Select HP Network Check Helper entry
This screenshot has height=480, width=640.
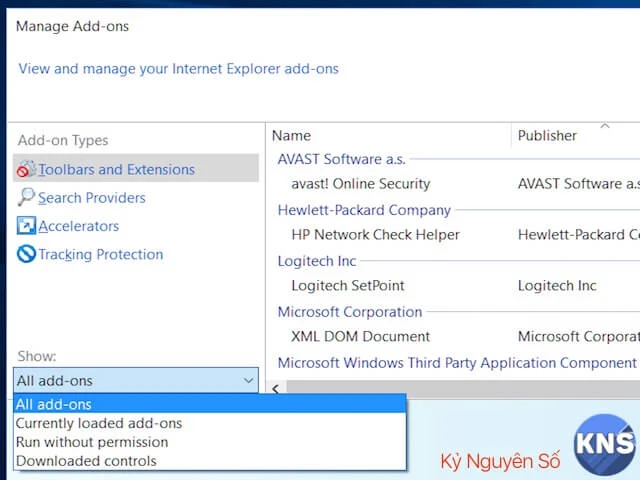[x=375, y=235]
